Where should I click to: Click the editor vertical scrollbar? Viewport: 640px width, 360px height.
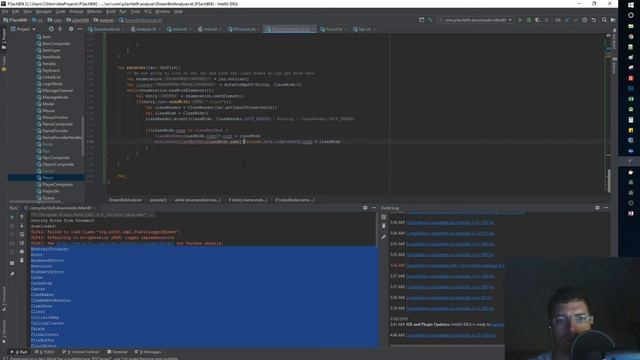pos(609,182)
